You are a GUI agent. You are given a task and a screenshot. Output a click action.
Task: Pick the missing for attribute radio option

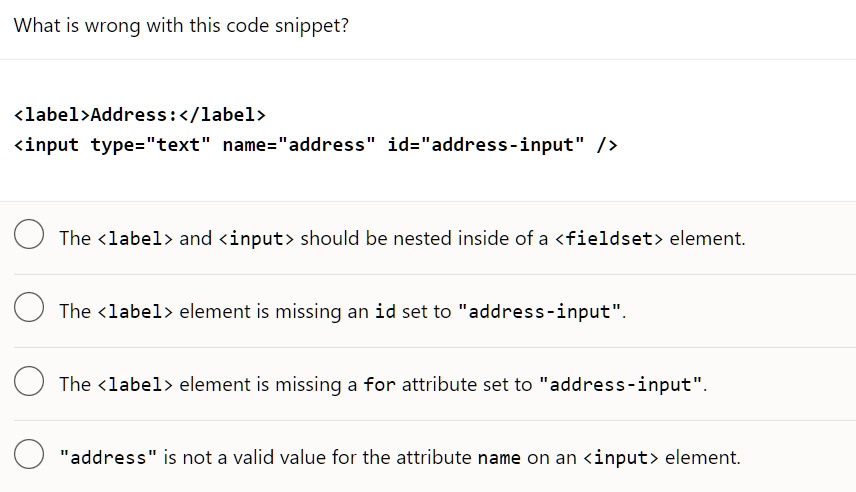click(29, 381)
